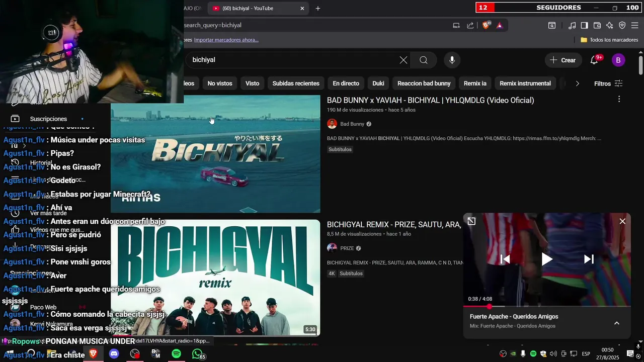This screenshot has height=362, width=644.
Task: Click the Subtítulos badge under Bad Bunny video
Action: [x=340, y=149]
